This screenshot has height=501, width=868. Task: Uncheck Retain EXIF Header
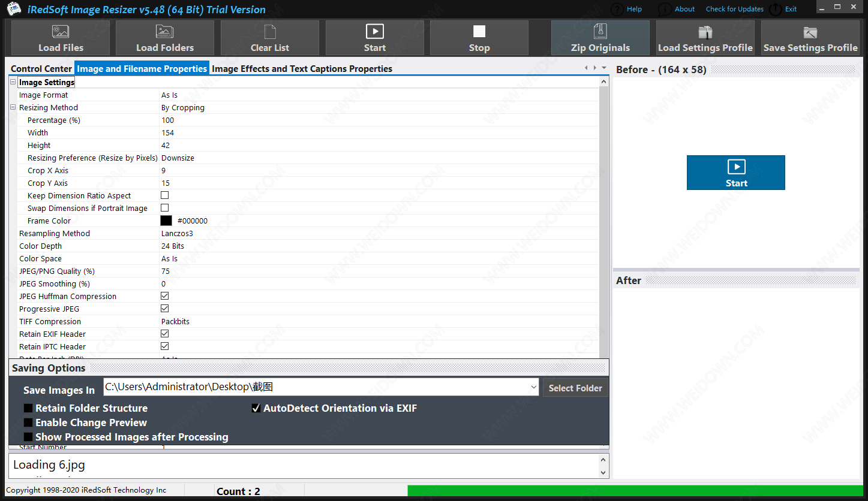point(165,334)
